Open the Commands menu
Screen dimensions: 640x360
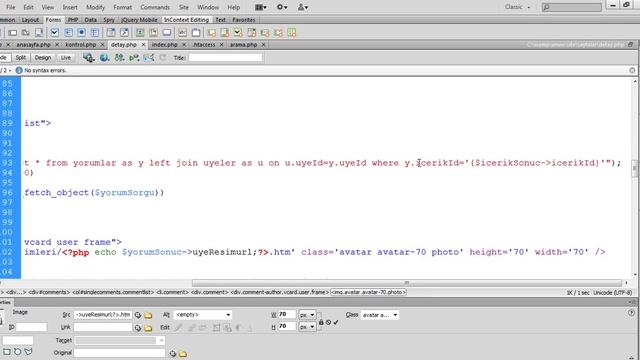point(155,7)
